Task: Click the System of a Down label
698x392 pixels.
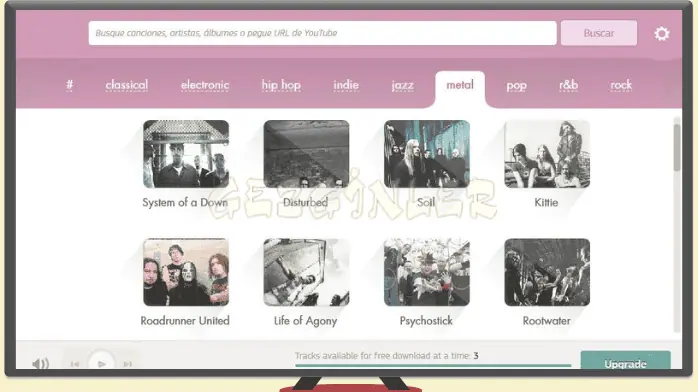Action: (185, 202)
